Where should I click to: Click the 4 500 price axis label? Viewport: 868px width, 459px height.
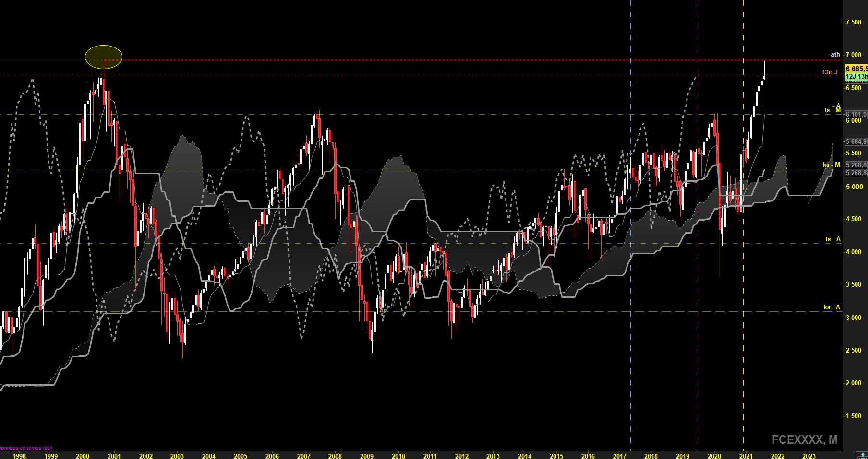point(854,219)
